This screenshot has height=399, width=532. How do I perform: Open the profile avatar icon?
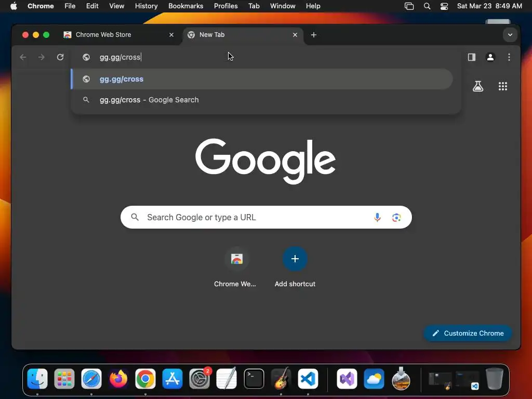point(490,57)
